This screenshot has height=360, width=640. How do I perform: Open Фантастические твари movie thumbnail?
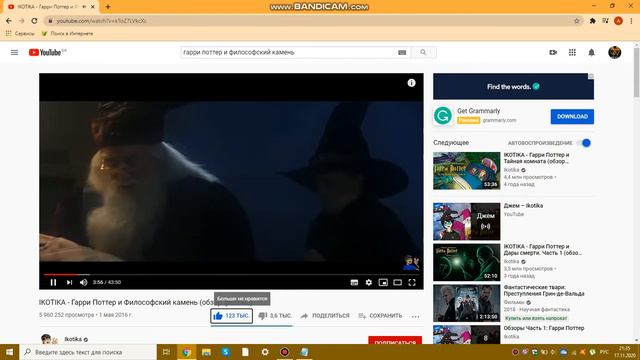[467, 303]
